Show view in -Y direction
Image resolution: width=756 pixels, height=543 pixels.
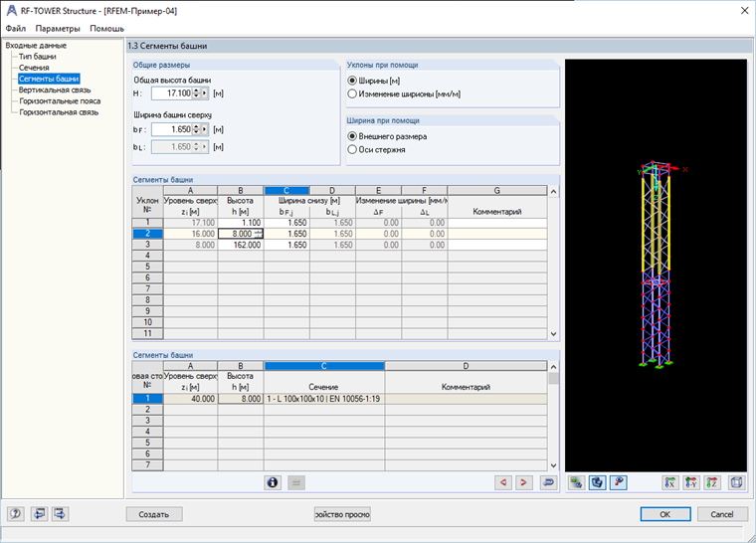tap(691, 482)
